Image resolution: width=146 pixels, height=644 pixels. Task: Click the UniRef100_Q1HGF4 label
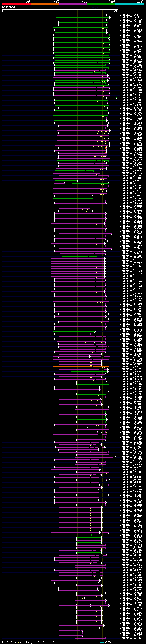point(131,30)
